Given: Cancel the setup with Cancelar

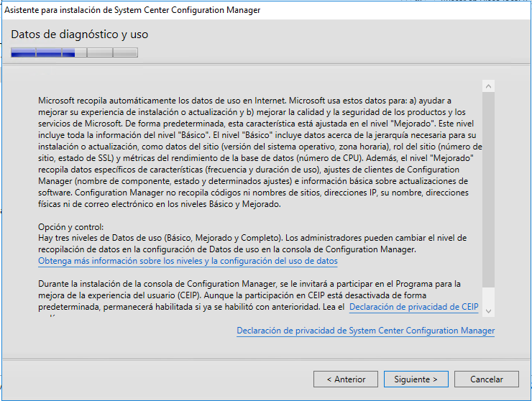Looking at the screenshot, I should coord(487,379).
